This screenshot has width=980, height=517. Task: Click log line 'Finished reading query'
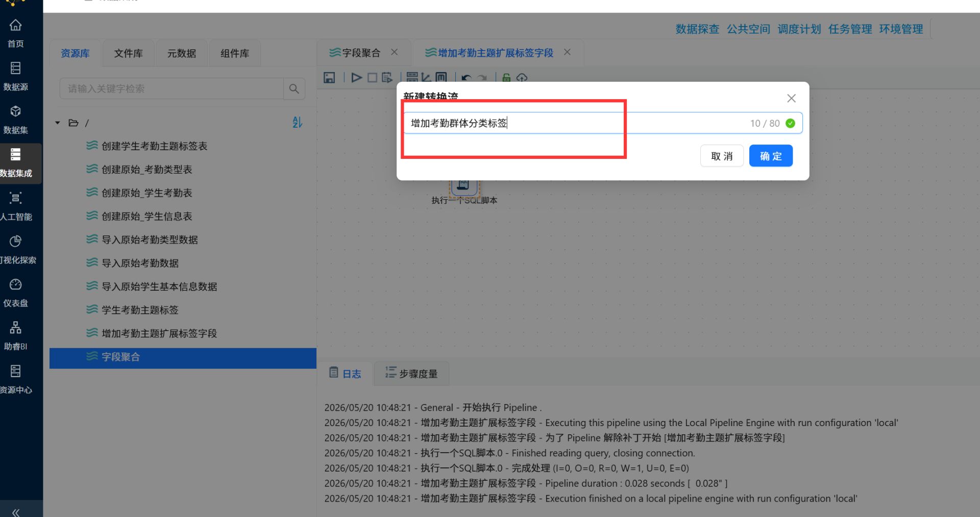(x=509, y=453)
